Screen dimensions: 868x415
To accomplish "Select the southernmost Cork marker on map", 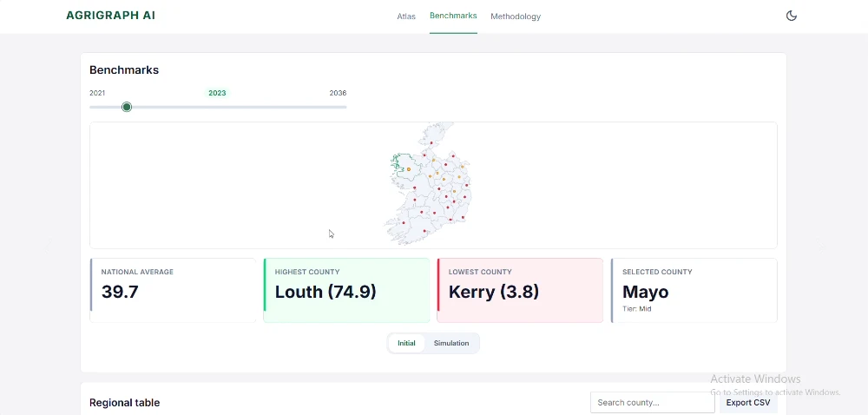I will point(424,231).
